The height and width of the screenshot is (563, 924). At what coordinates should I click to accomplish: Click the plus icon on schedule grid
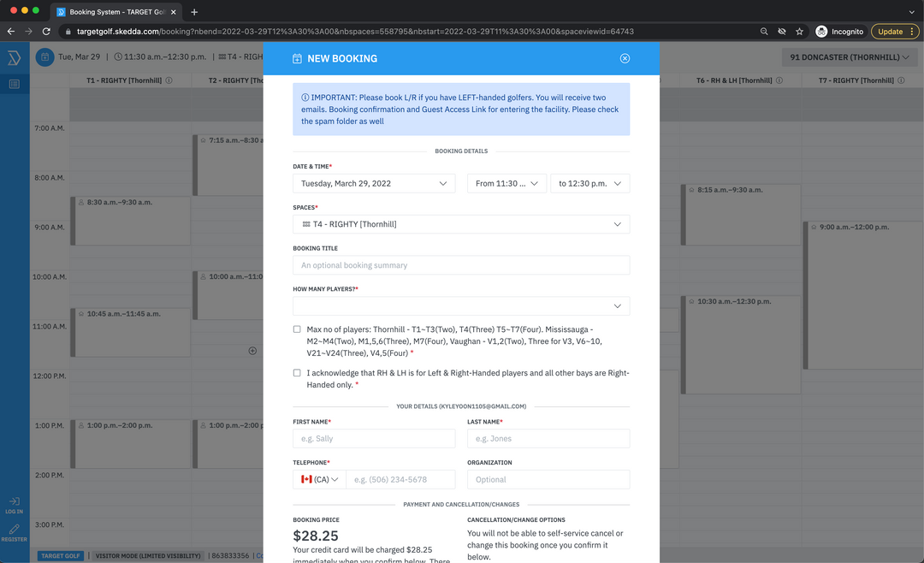252,351
